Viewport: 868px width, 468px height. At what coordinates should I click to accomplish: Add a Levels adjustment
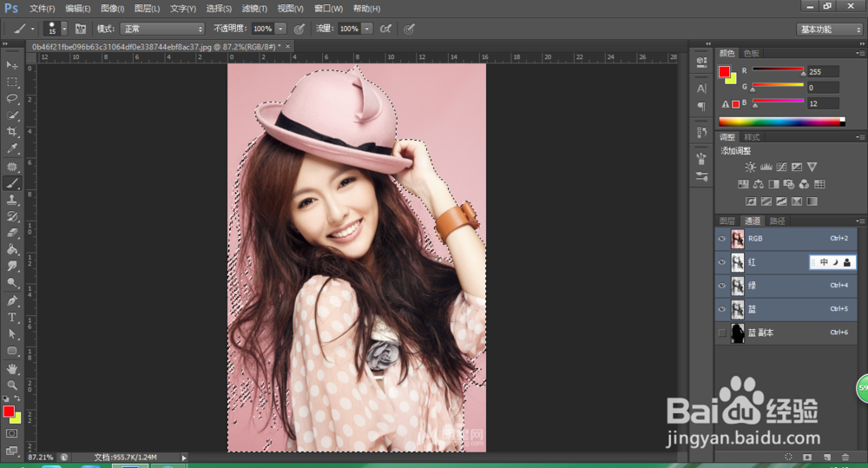tap(766, 167)
